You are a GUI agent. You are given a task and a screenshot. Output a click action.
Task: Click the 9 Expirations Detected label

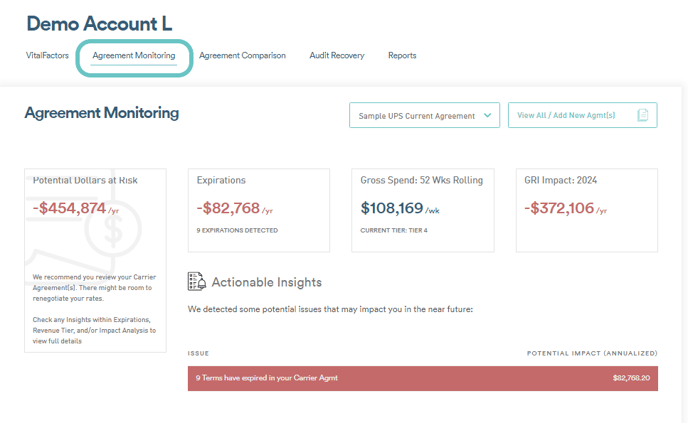coord(237,230)
